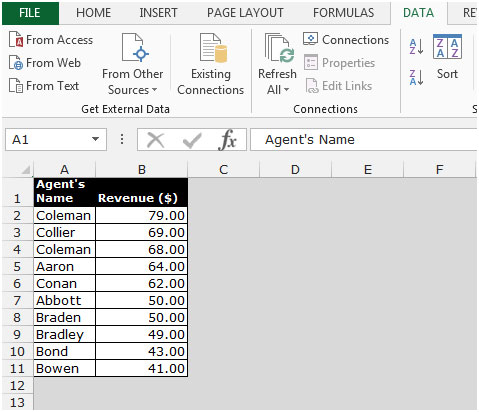Switch to the HOME tab
Image resolution: width=479 pixels, height=412 pixels.
point(93,13)
